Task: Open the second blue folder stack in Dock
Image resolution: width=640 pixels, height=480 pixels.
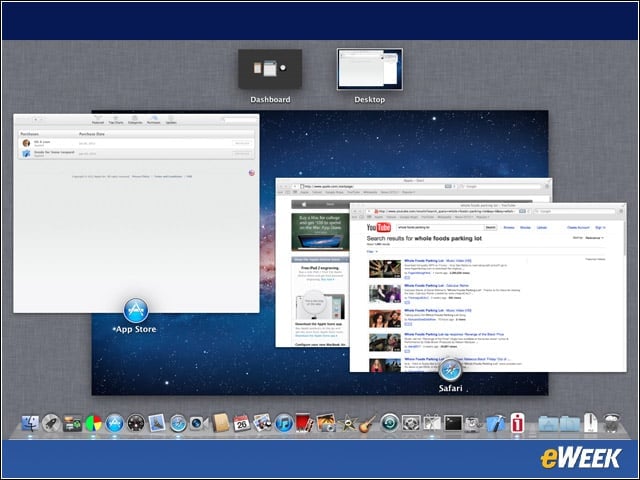Action: point(569,424)
